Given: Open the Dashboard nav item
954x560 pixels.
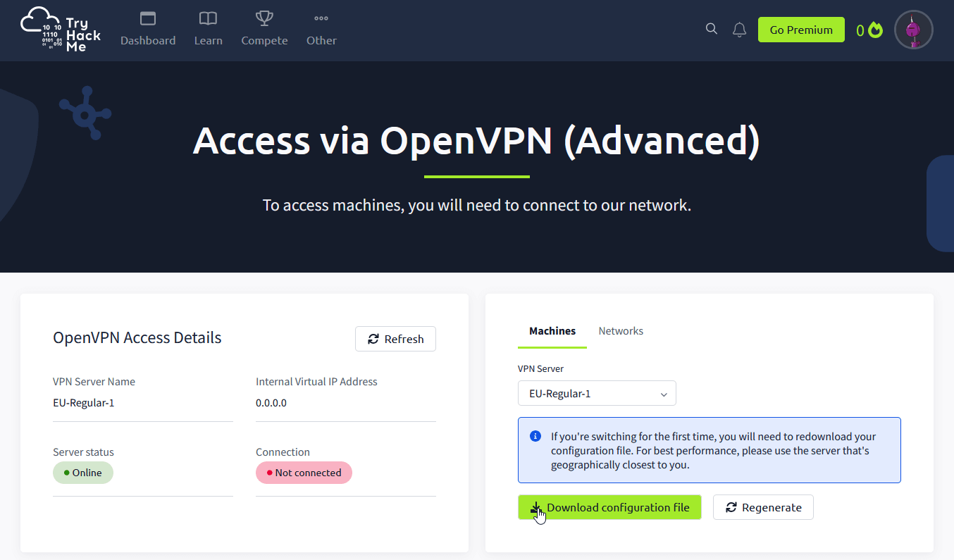Looking at the screenshot, I should pos(148,30).
